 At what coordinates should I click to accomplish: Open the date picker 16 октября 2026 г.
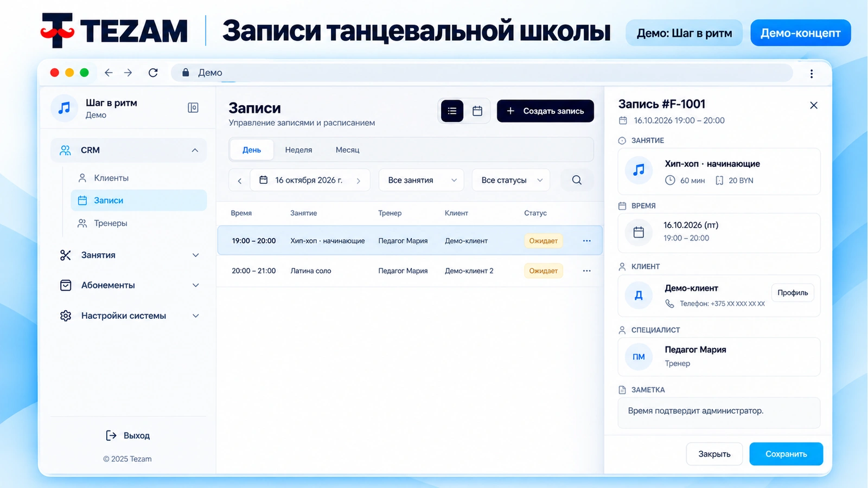click(309, 180)
